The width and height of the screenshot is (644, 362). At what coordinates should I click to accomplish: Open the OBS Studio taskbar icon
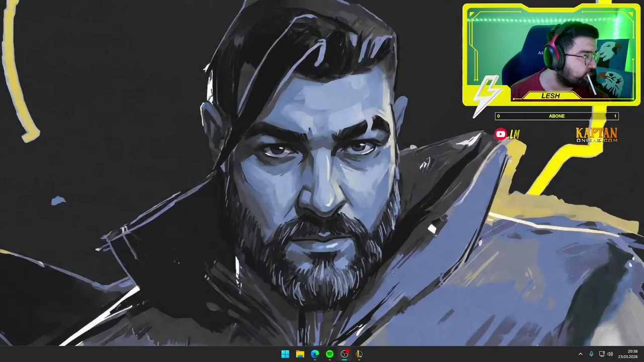(345, 354)
